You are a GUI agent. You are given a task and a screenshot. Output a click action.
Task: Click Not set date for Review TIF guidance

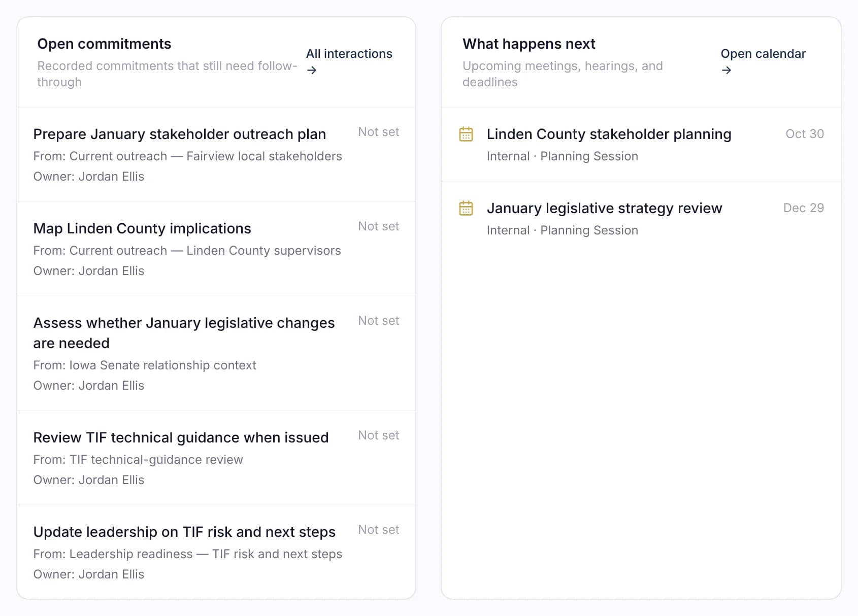click(x=378, y=435)
